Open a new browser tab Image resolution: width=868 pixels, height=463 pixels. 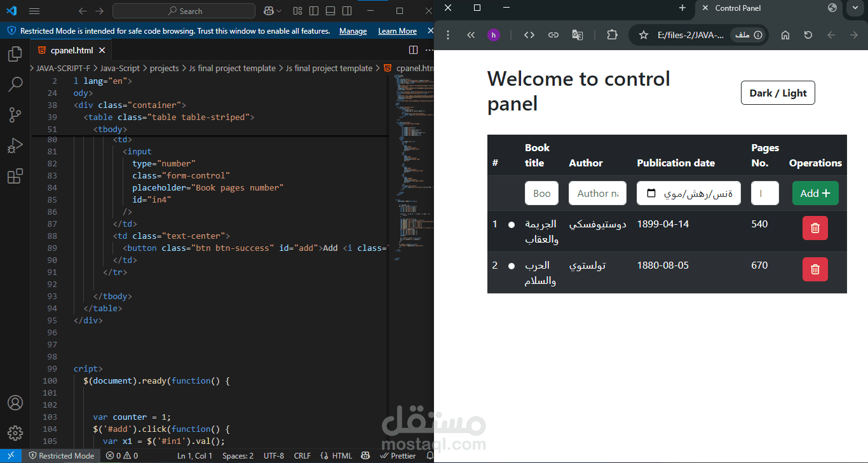click(x=682, y=8)
